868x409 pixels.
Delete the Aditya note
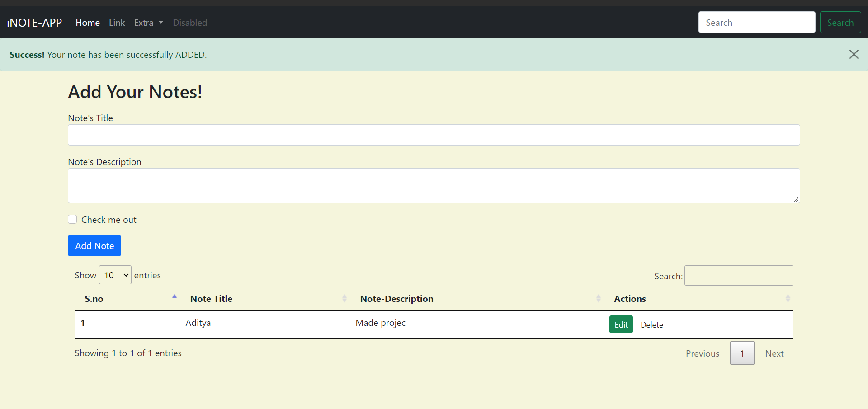[x=652, y=324]
